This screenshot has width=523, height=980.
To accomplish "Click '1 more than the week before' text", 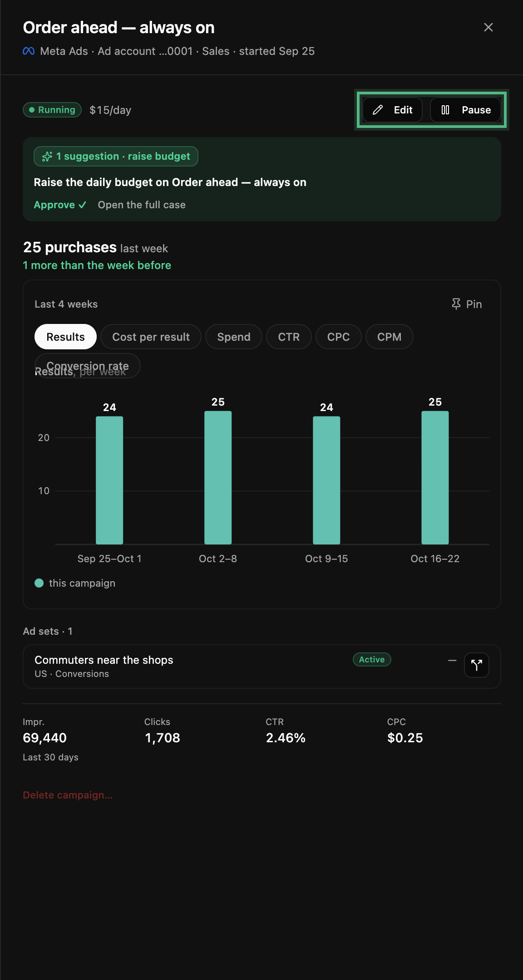I will click(97, 265).
